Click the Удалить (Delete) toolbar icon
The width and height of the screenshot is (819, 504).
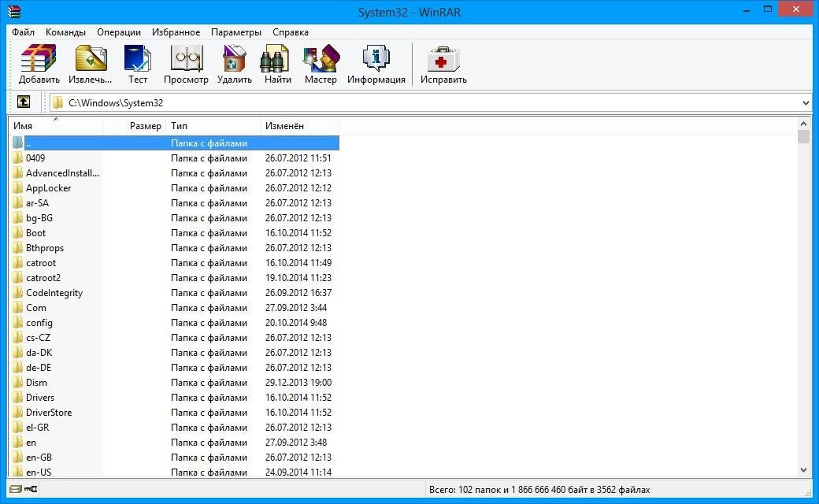coord(235,64)
